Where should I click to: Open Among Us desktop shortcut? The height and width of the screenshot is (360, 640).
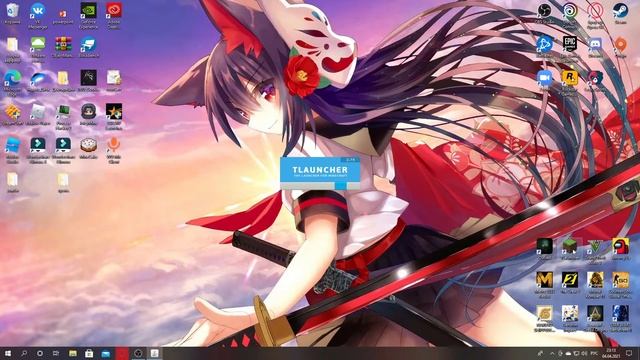[620, 247]
